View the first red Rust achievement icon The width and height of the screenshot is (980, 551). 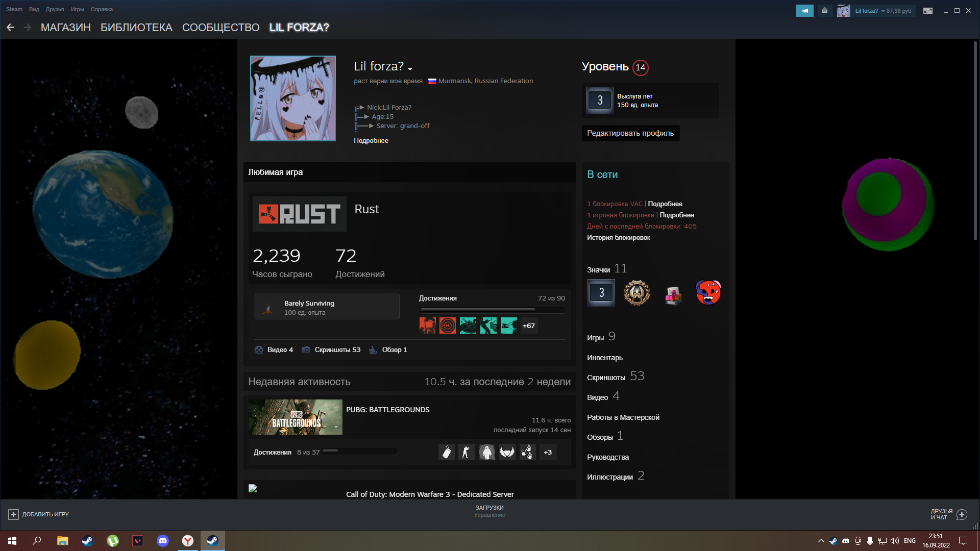pyautogui.click(x=428, y=325)
